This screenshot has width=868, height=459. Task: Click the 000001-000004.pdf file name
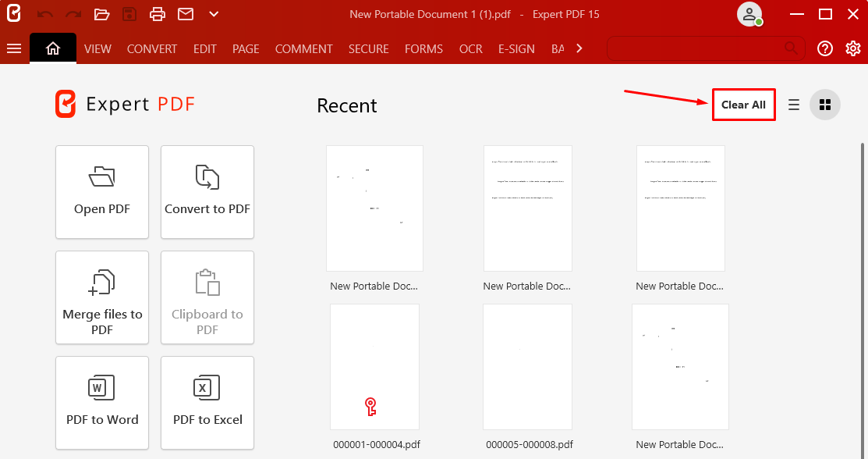click(x=377, y=445)
